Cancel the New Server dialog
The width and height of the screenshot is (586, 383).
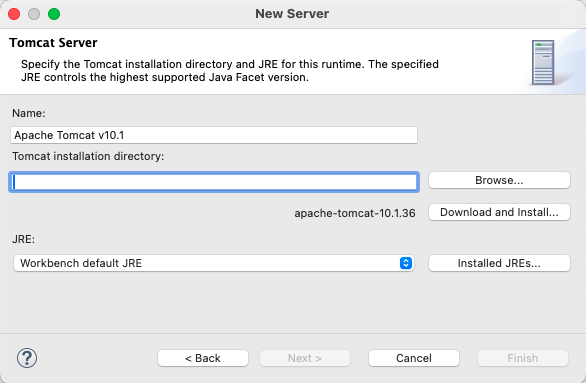[414, 358]
